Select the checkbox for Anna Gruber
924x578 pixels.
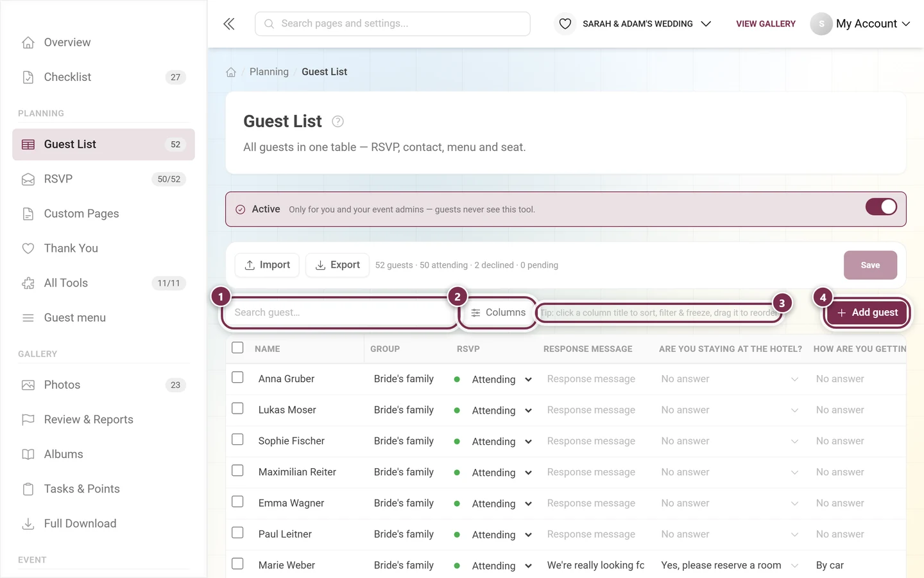tap(237, 378)
